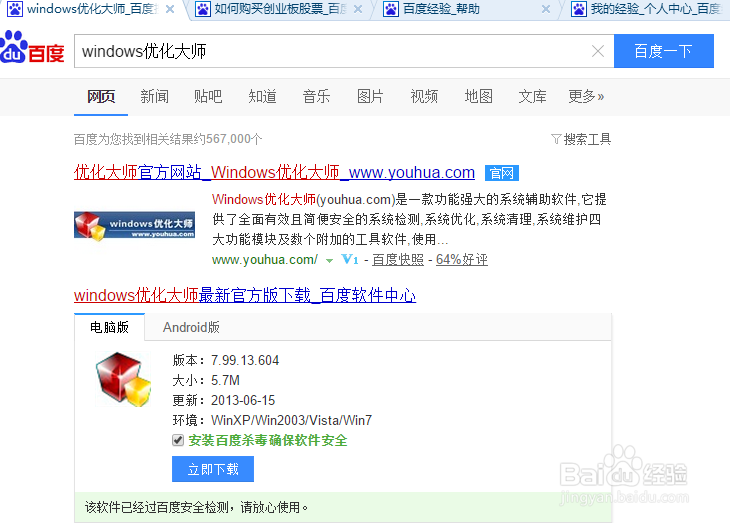
Task: Close the 百度经验_帮助 browser tab
Action: point(546,9)
